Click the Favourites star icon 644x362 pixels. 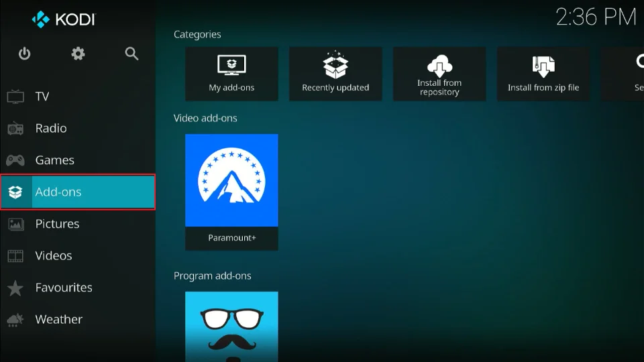click(15, 288)
